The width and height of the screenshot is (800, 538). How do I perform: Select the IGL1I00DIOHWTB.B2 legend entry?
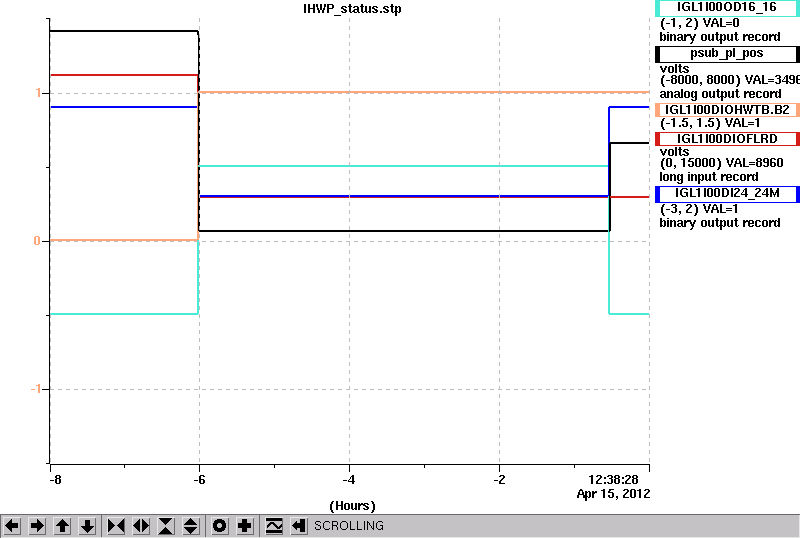727,110
